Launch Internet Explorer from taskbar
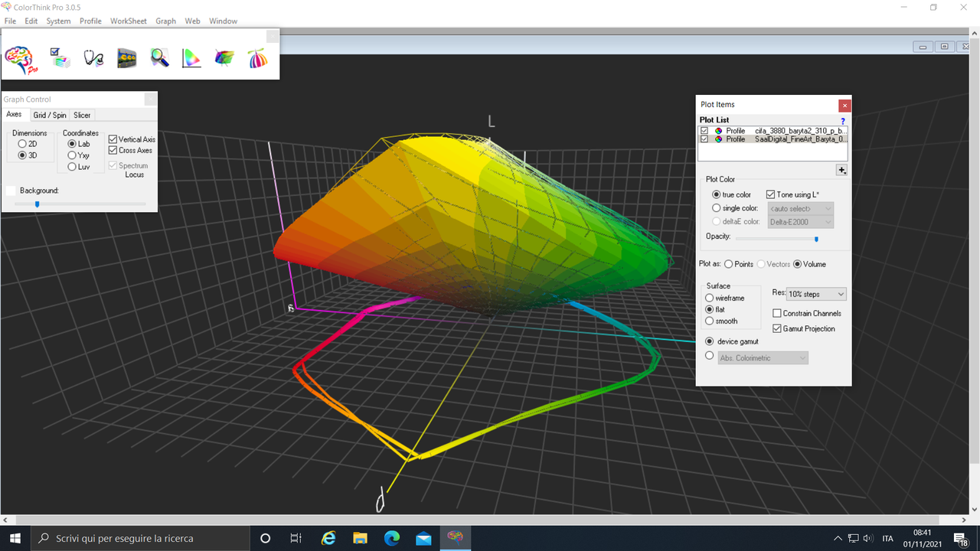The width and height of the screenshot is (980, 551). [x=328, y=538]
